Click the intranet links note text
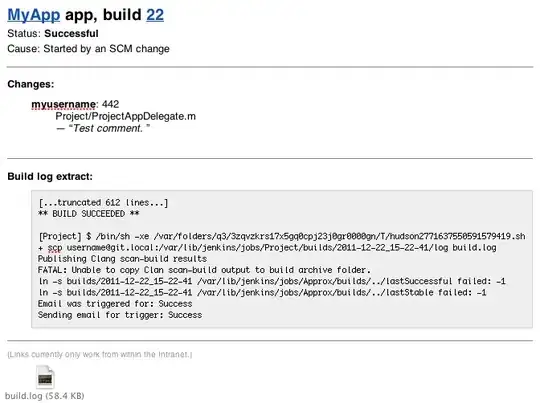Image resolution: width=540 pixels, height=403 pixels. (100, 354)
